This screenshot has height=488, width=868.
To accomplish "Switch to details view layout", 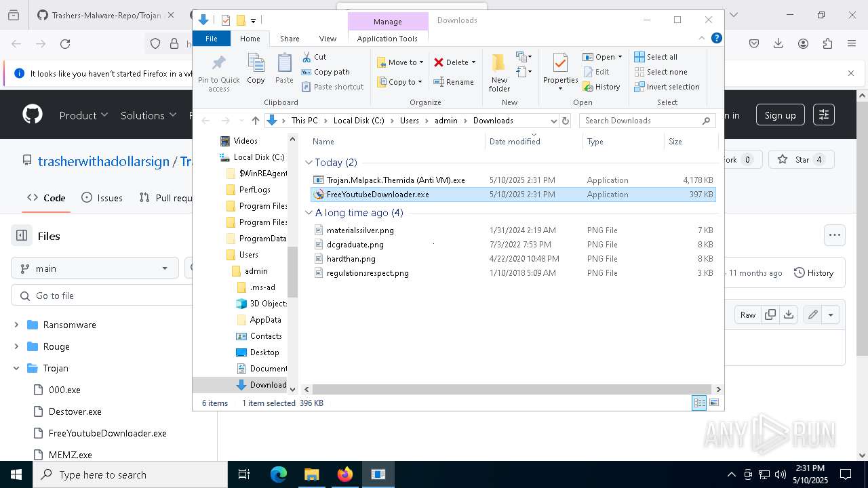I will pos(699,403).
